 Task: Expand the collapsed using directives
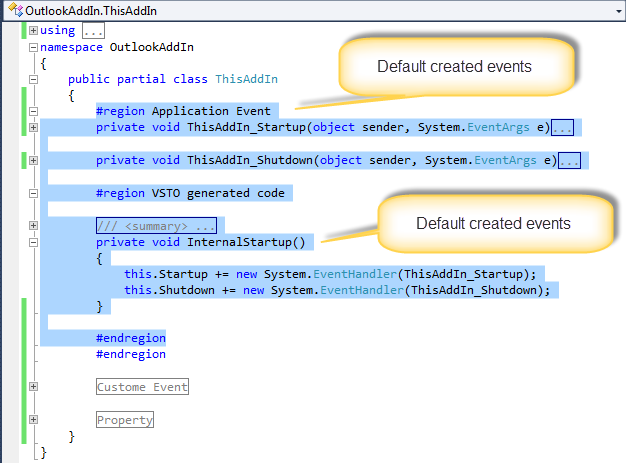point(34,30)
